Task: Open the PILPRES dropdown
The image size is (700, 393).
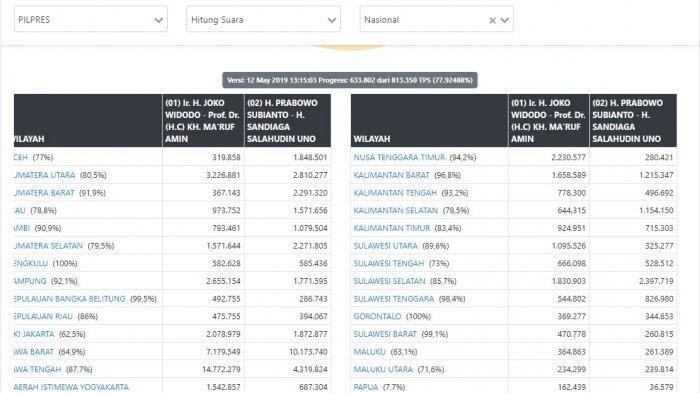Action: pyautogui.click(x=91, y=19)
